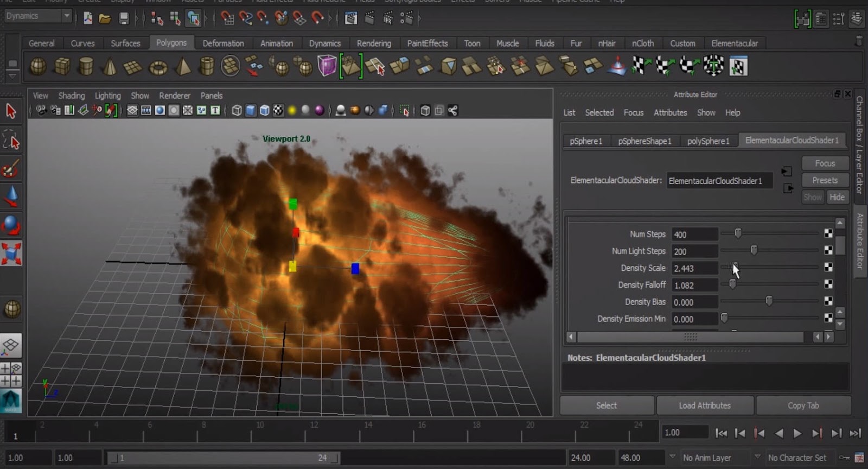Click the polygon torus shelf icon

[x=158, y=67]
